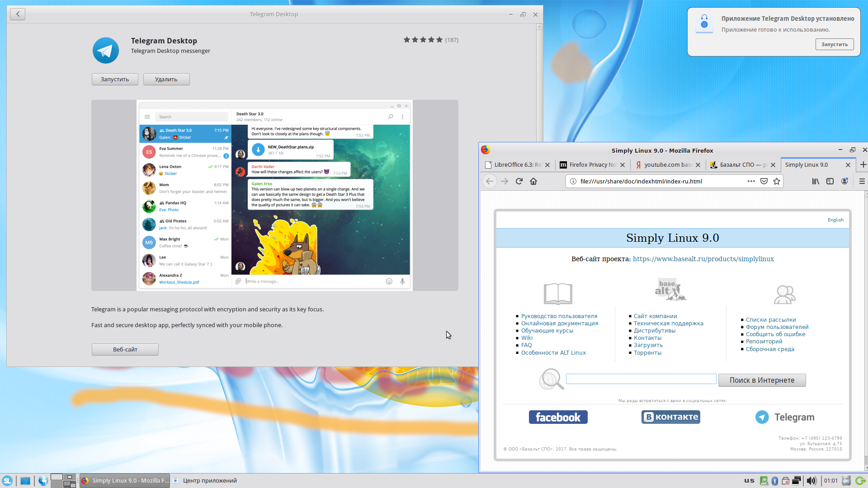Screen dimensions: 868x488
Task: Open the Руководство пользователя link
Action: point(559,316)
